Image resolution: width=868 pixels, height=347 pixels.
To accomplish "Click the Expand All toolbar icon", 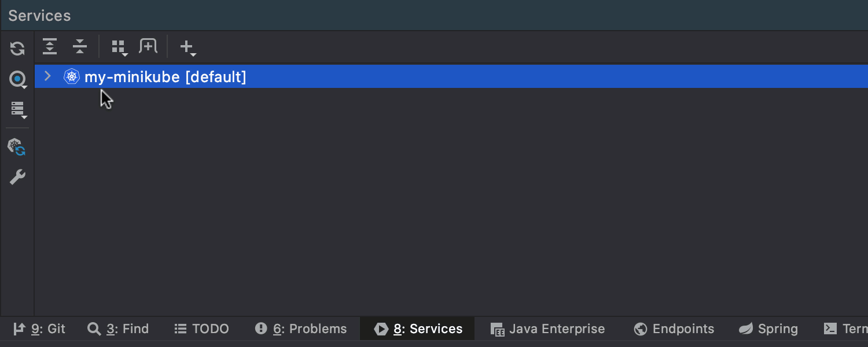I will (50, 47).
